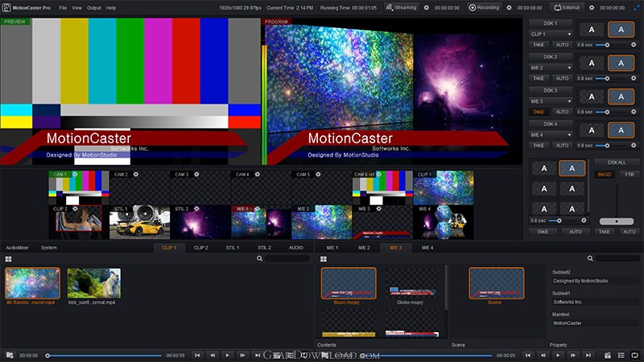Toggle the DSK 1 layer button
This screenshot has height=362, width=644.
[551, 23]
